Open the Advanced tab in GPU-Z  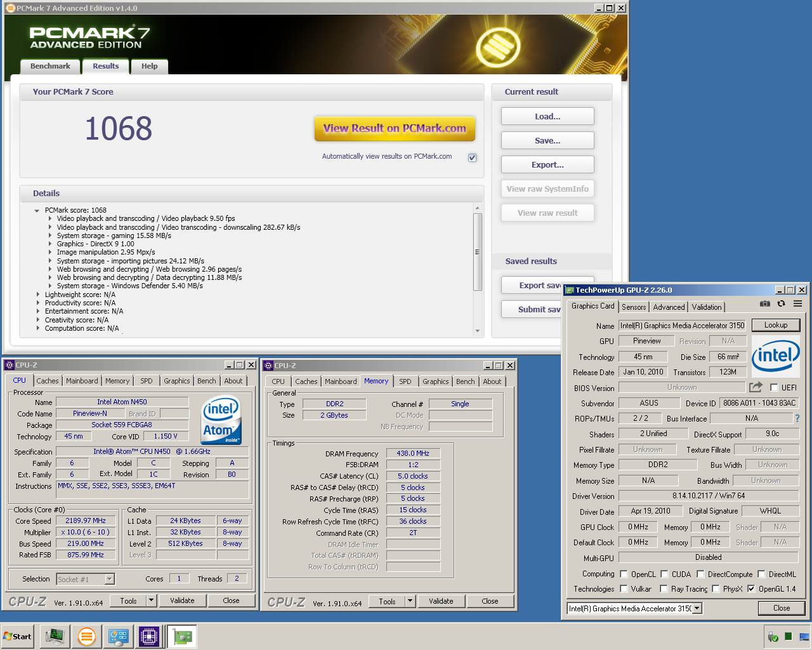pos(669,307)
